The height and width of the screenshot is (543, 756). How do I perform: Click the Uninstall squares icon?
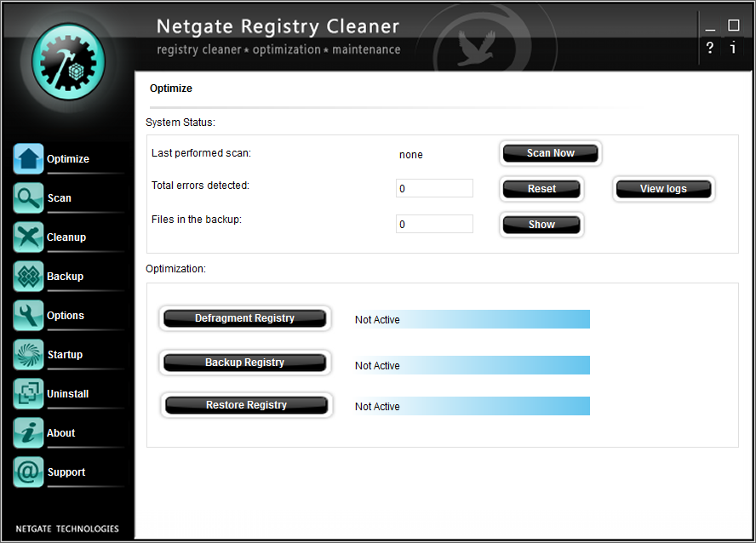coord(28,393)
